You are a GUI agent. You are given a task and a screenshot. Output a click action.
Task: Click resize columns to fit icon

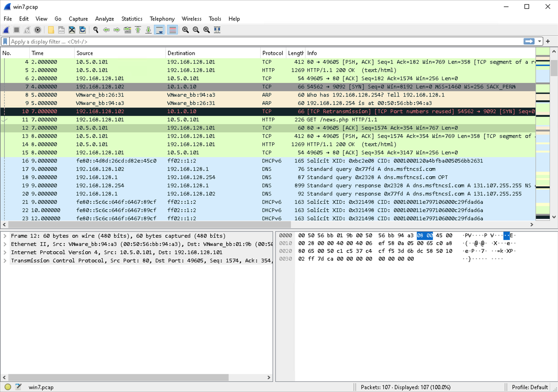pos(217,30)
